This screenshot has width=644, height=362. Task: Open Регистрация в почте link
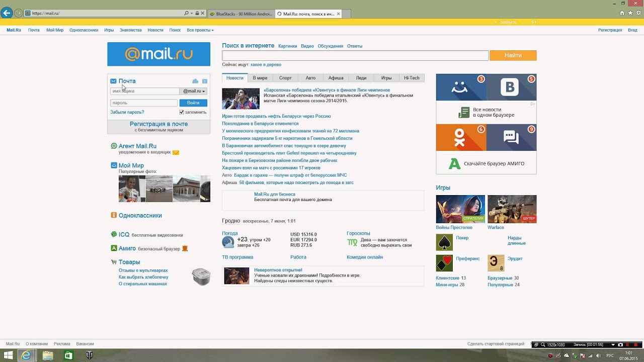click(x=158, y=124)
